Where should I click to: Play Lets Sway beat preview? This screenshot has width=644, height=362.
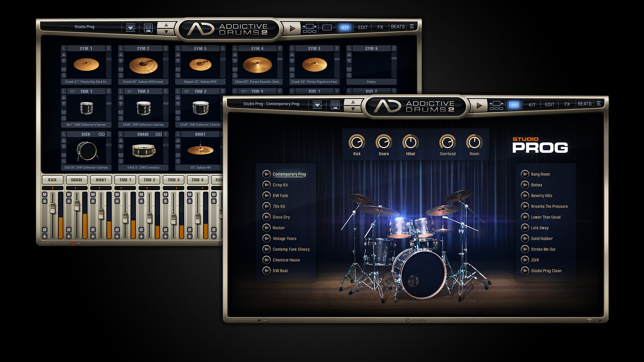525,228
